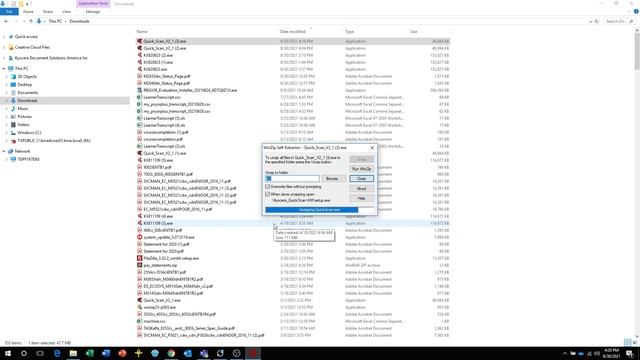This screenshot has width=640, height=360.
Task: Select the machine.csv file name
Action: 155,321
